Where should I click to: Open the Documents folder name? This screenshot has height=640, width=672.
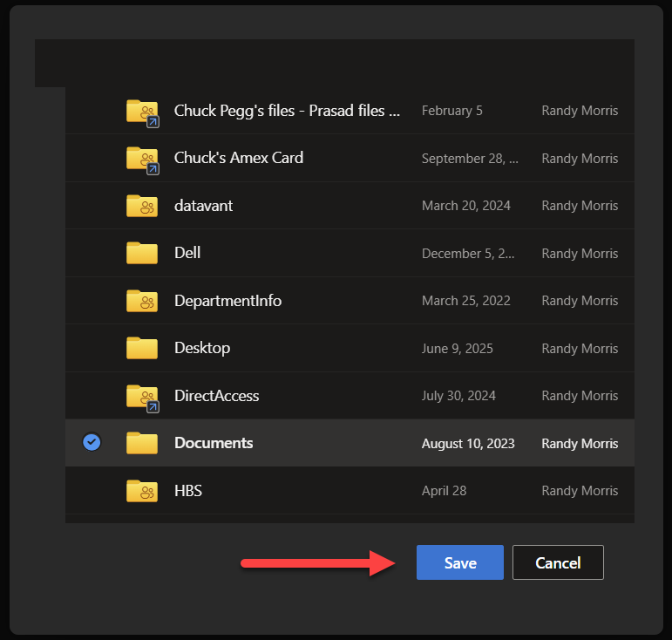pyautogui.click(x=214, y=443)
